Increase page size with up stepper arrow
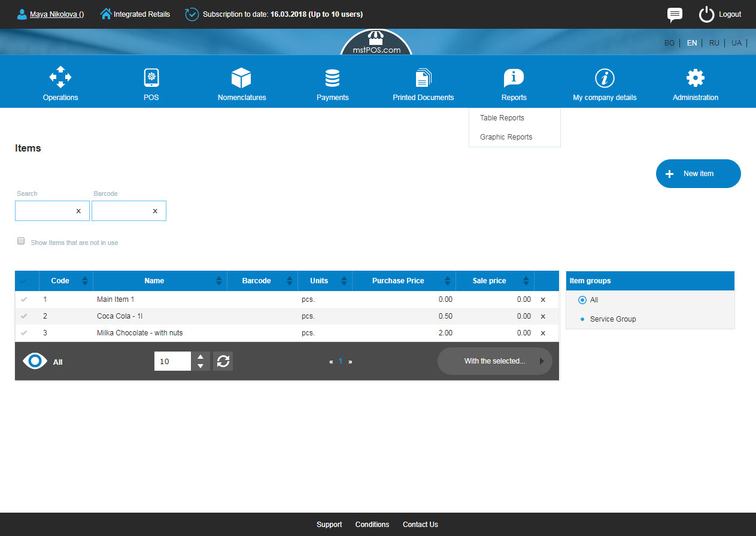 [x=201, y=356]
